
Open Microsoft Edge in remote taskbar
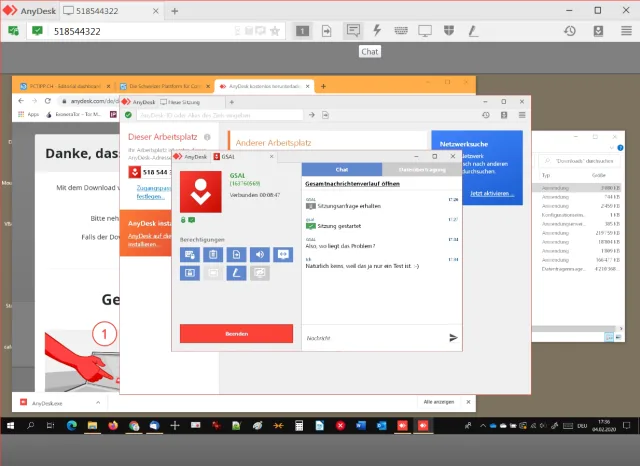pos(72,426)
